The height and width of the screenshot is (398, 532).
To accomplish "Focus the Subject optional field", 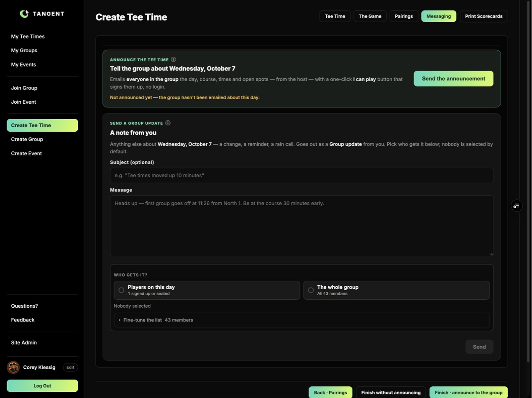I will click(302, 176).
